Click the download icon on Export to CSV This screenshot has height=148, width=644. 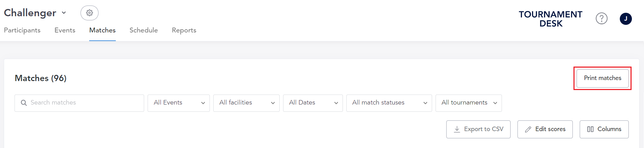(x=457, y=129)
